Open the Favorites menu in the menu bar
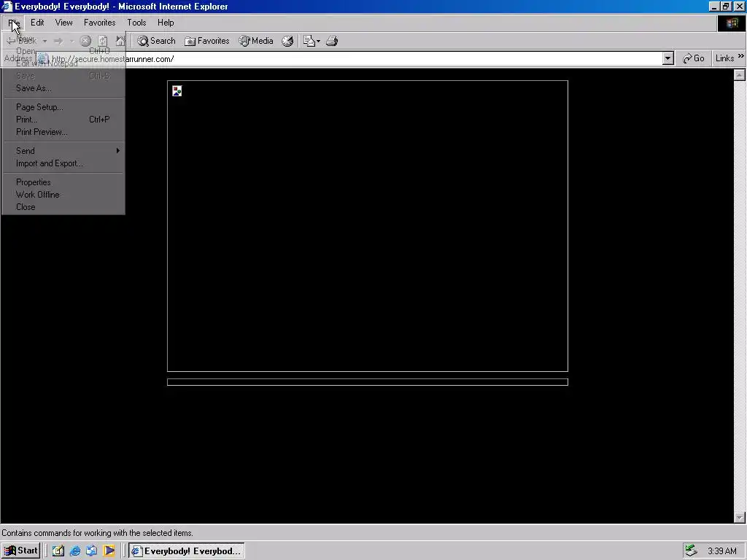Image resolution: width=747 pixels, height=560 pixels. (x=99, y=23)
